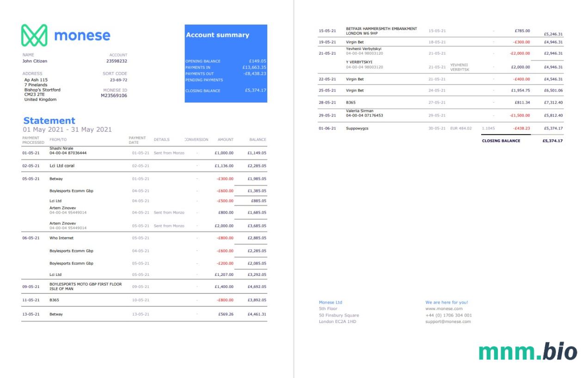Image resolution: width=588 pixels, height=378 pixels.
Task: Select the FROM/TO column header
Action: pyautogui.click(x=58, y=140)
